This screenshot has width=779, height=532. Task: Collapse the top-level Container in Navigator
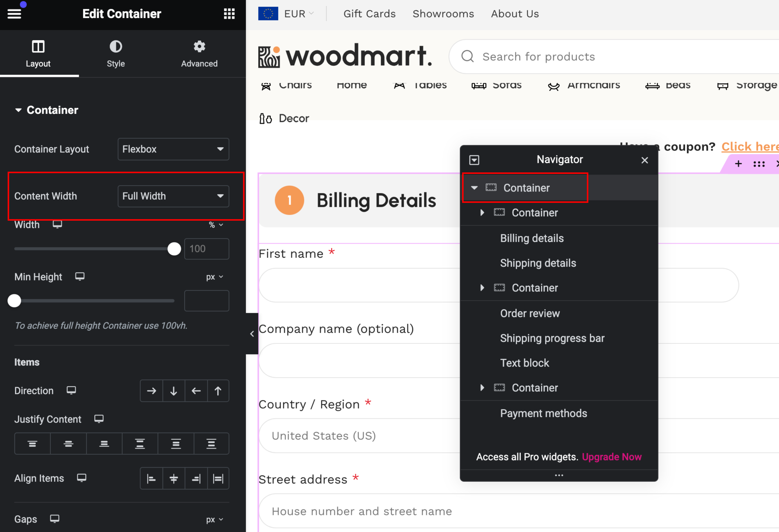[x=474, y=188]
